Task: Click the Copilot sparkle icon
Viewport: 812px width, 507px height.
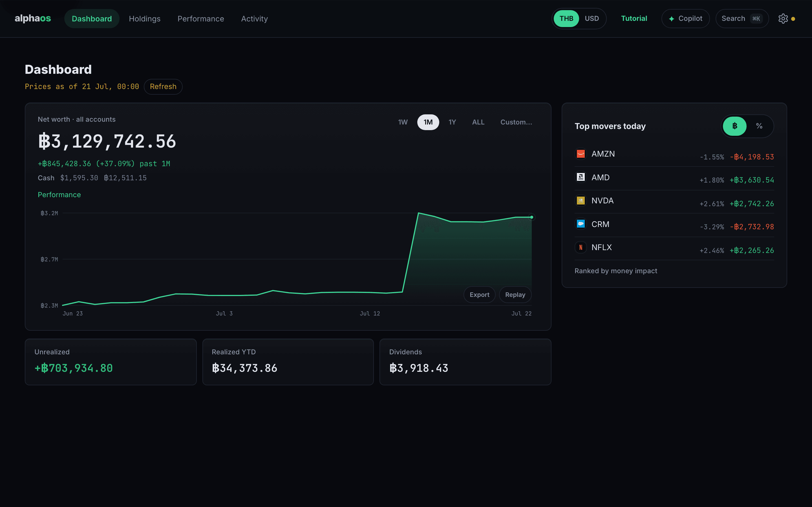Action: coord(671,19)
